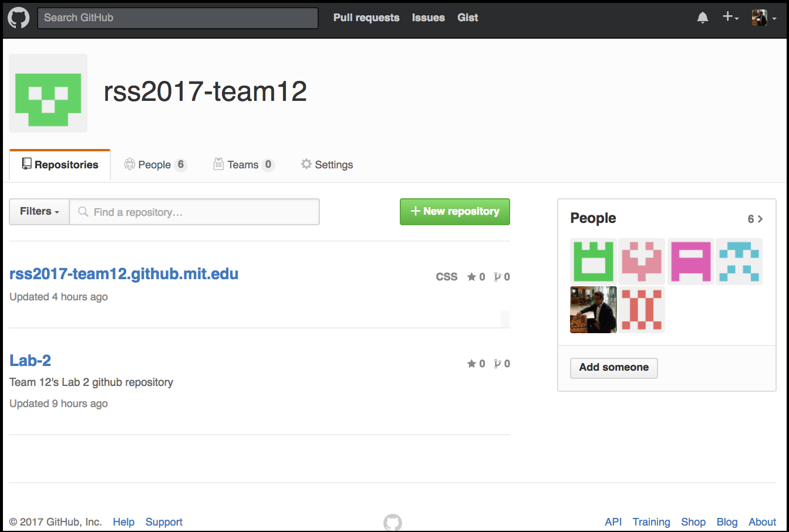This screenshot has width=789, height=532.
Task: Open the Blog footer link
Action: [x=727, y=522]
